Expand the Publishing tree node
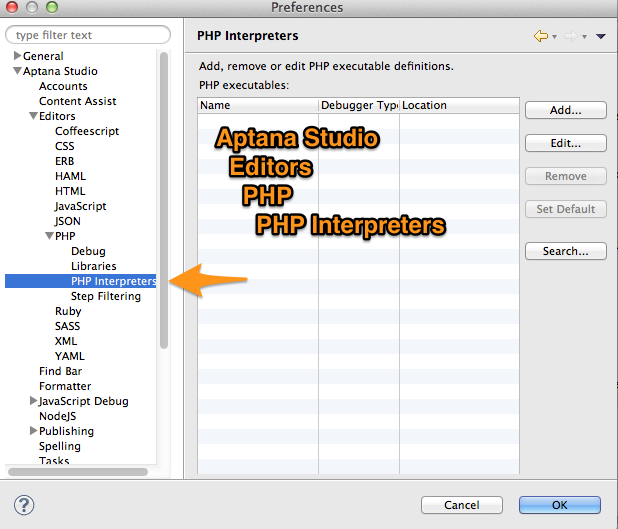 pos(34,431)
